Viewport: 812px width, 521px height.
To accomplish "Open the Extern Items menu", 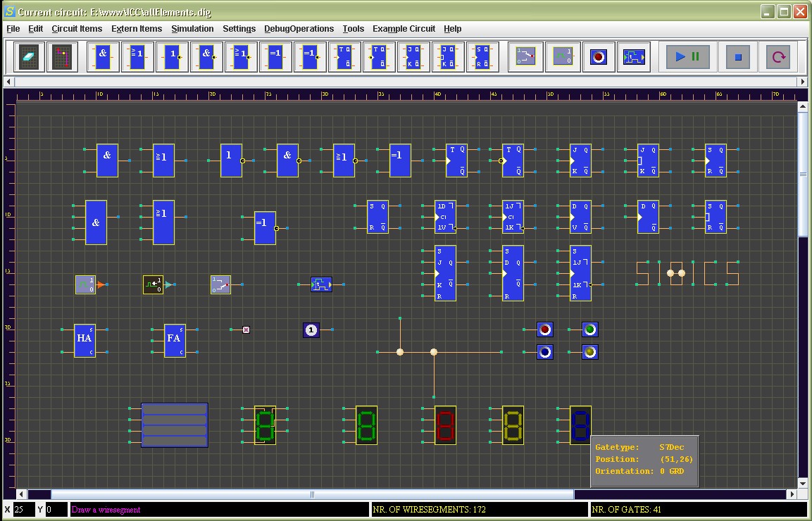I will [x=137, y=28].
